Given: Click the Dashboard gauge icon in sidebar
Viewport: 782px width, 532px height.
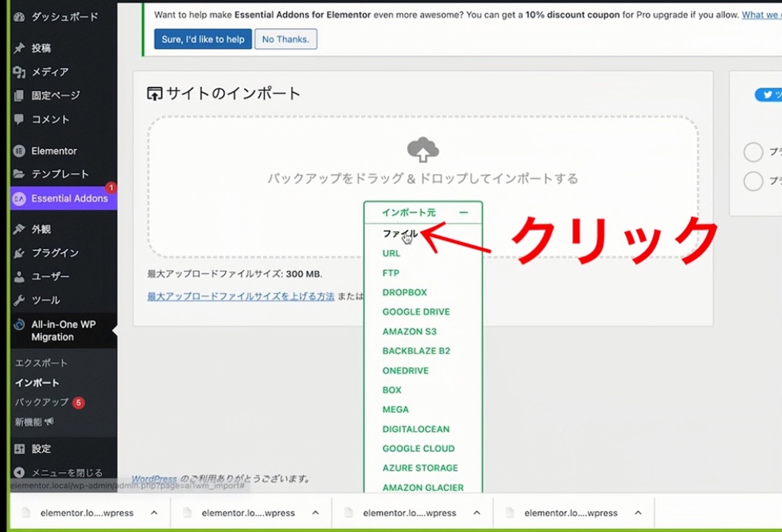Looking at the screenshot, I should pos(19,17).
